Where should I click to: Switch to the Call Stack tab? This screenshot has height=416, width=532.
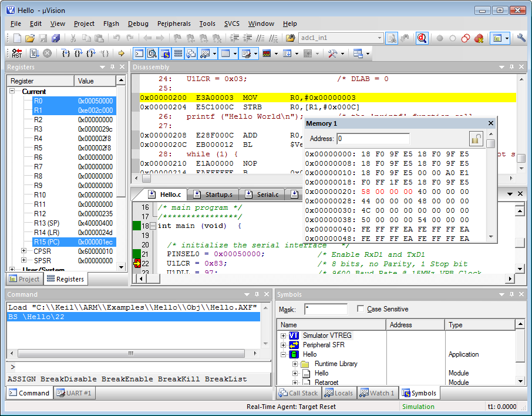tap(298, 393)
